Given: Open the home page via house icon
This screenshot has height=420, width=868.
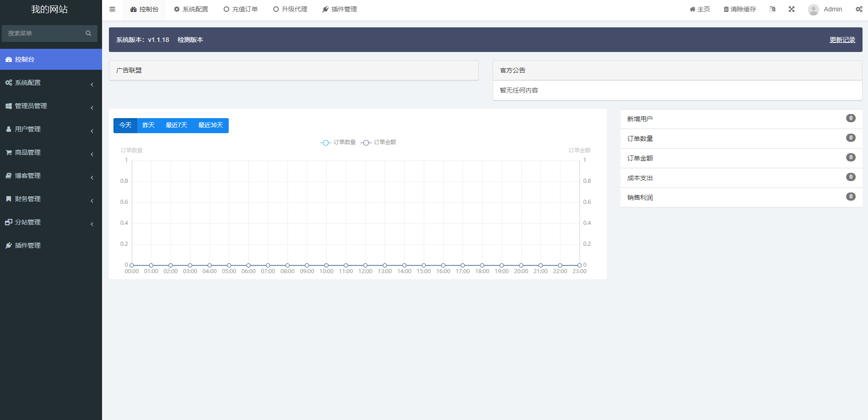Looking at the screenshot, I should click(692, 10).
